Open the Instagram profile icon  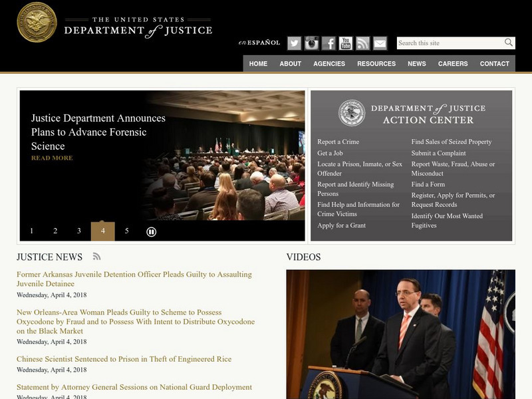click(x=311, y=43)
